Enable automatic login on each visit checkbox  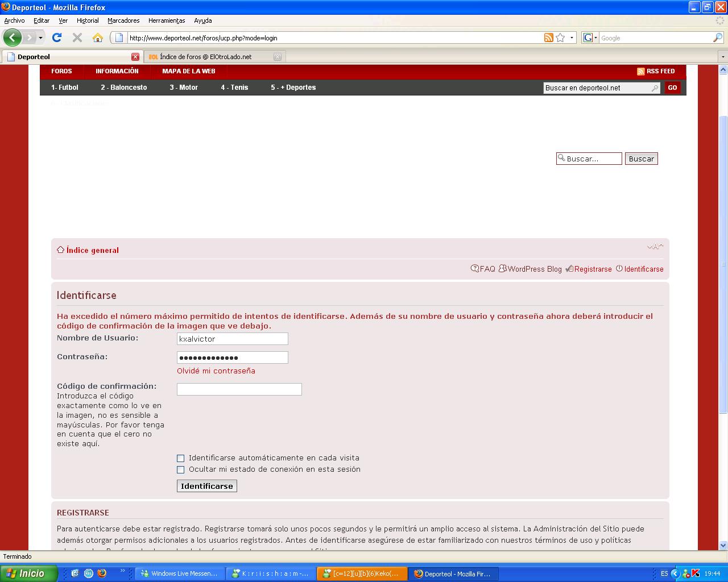(x=181, y=458)
